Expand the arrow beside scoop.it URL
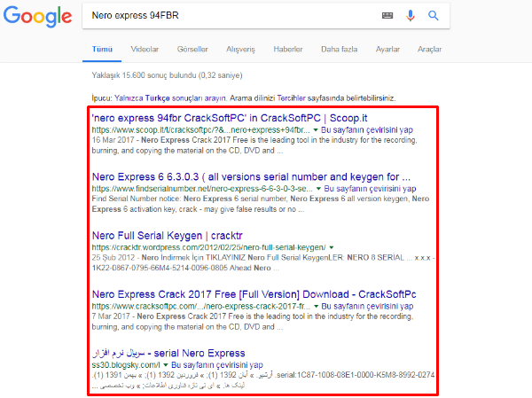Screen dimensions: 532x398 316,130
